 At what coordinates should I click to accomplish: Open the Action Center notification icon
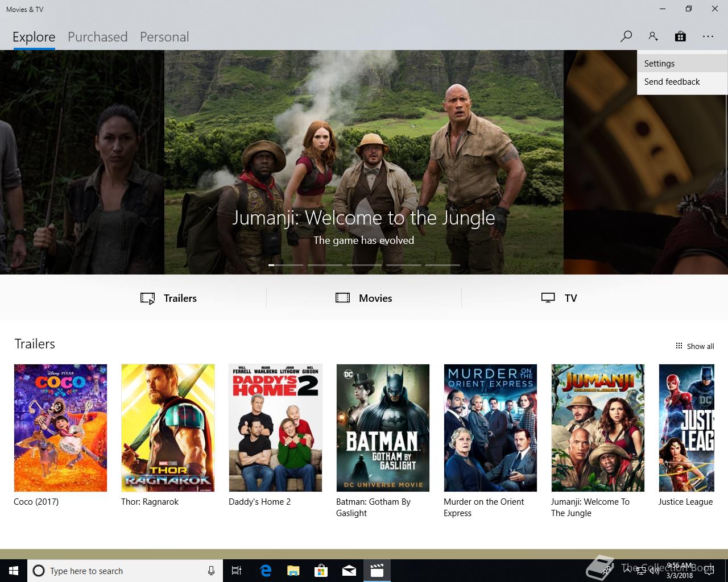pos(709,571)
